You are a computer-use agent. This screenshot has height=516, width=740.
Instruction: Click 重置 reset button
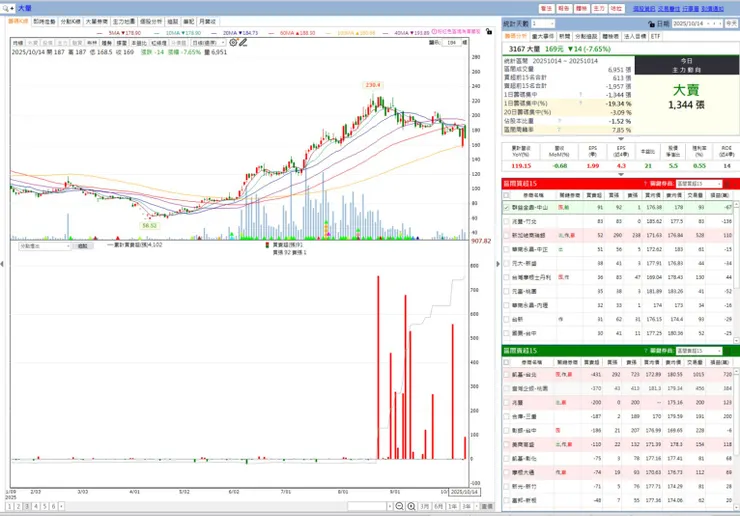coord(487,506)
